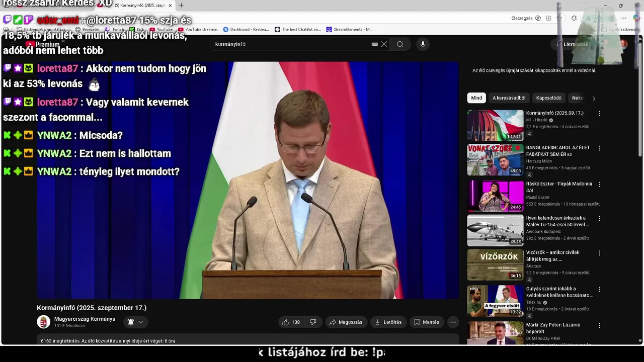The image size is (644, 362).
Task: Click the M1 - Híradó channel name
Action: [x=537, y=120]
